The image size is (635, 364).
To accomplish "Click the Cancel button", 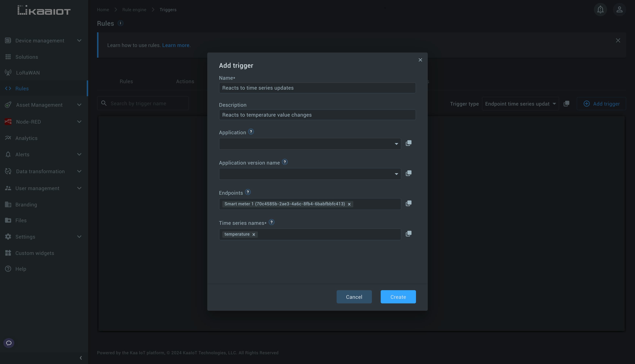I will tap(354, 297).
